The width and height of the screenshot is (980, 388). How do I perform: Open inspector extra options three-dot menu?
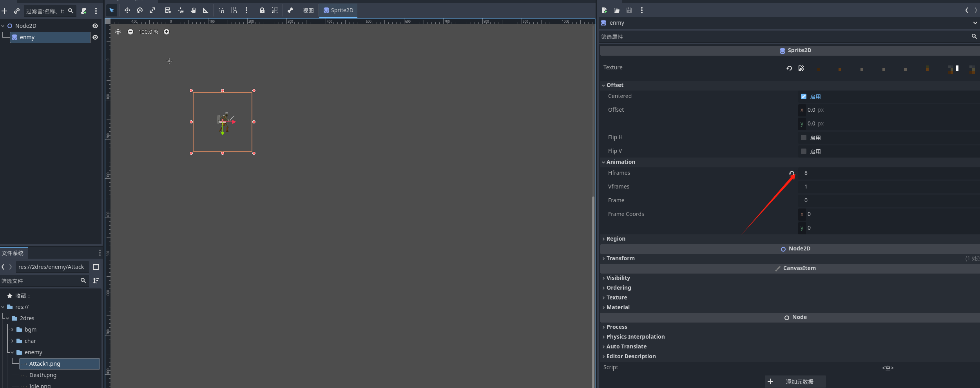[x=642, y=10]
